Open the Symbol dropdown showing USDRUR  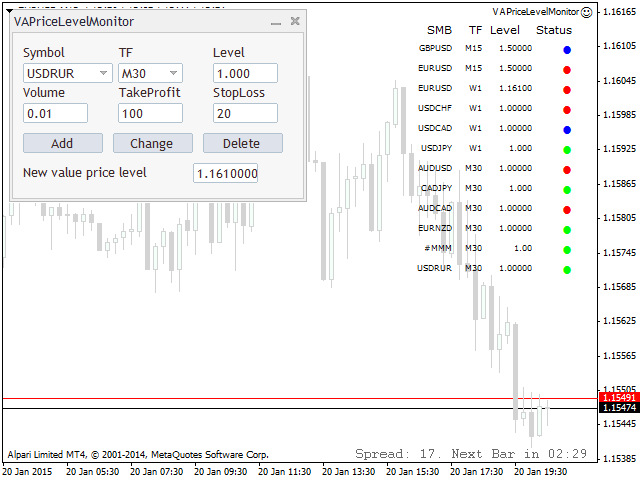pos(68,73)
